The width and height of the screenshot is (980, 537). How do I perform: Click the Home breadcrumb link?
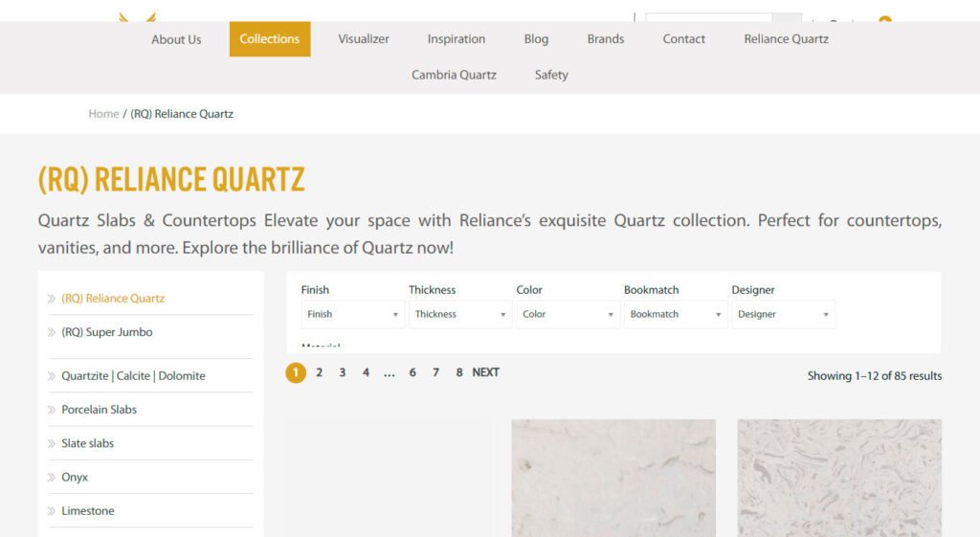pos(103,114)
